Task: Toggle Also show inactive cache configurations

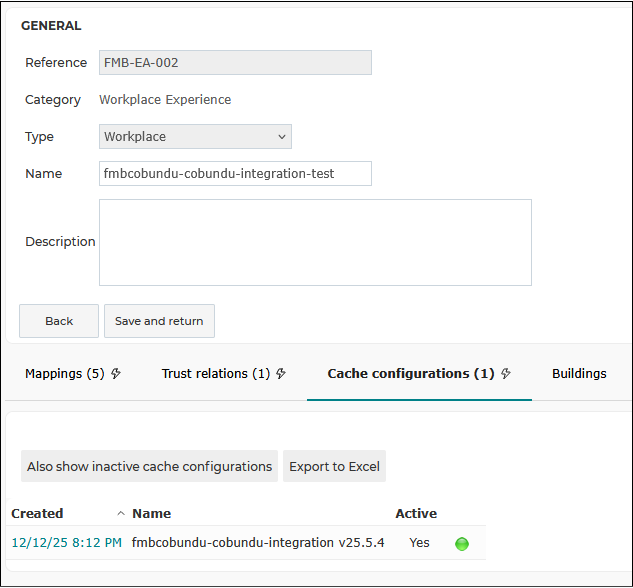Action: tap(149, 466)
